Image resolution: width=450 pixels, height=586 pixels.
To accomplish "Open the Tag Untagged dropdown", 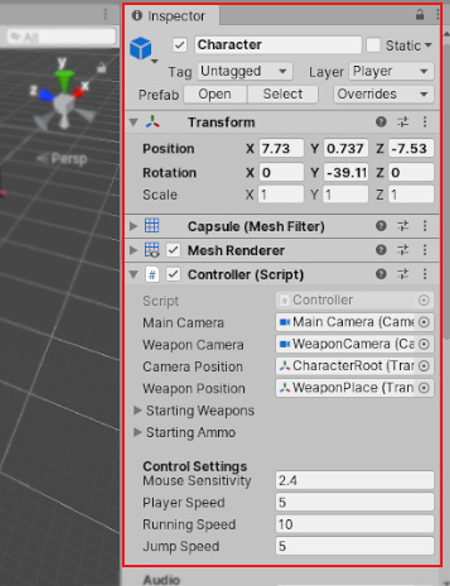I will click(x=245, y=71).
